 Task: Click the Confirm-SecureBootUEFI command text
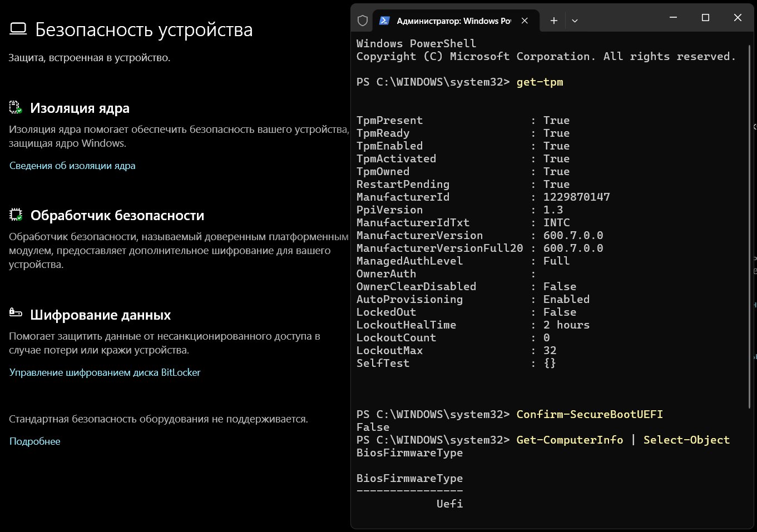pyautogui.click(x=590, y=415)
